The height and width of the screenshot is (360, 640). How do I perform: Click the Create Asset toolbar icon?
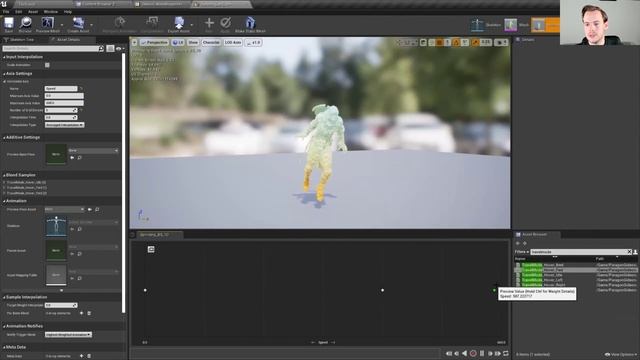click(x=78, y=24)
